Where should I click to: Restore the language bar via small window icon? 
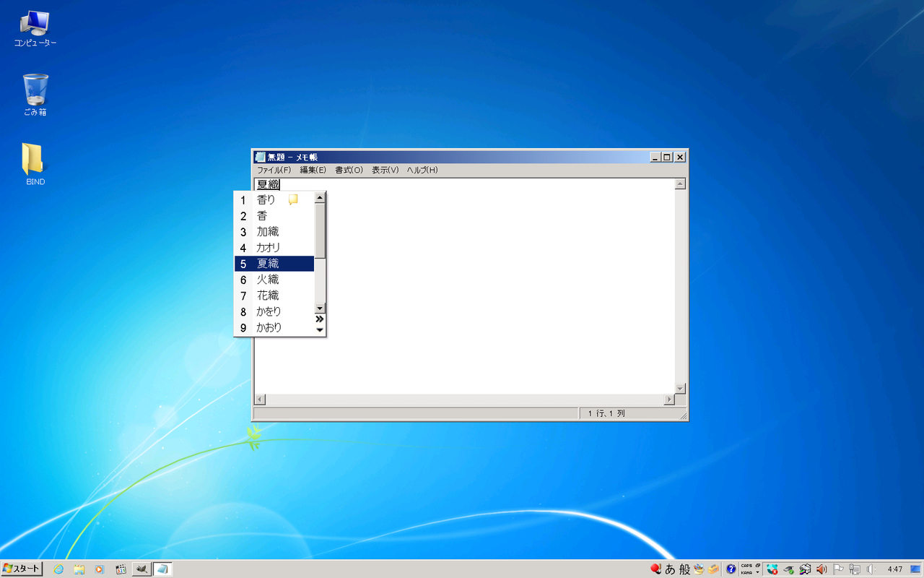(758, 566)
